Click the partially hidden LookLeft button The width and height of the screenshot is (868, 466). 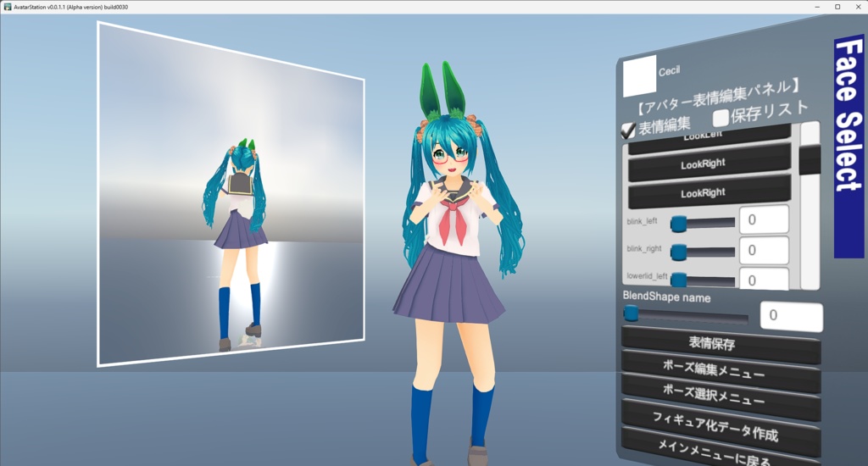709,137
